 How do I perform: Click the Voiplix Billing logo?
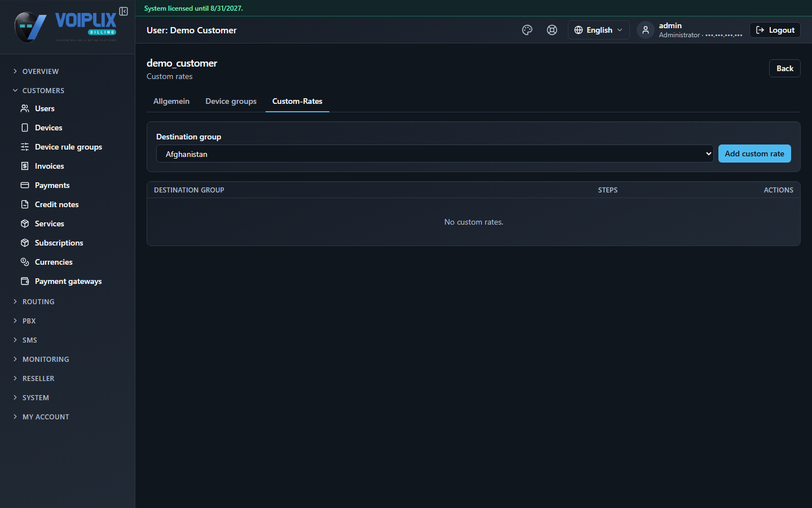tap(65, 27)
